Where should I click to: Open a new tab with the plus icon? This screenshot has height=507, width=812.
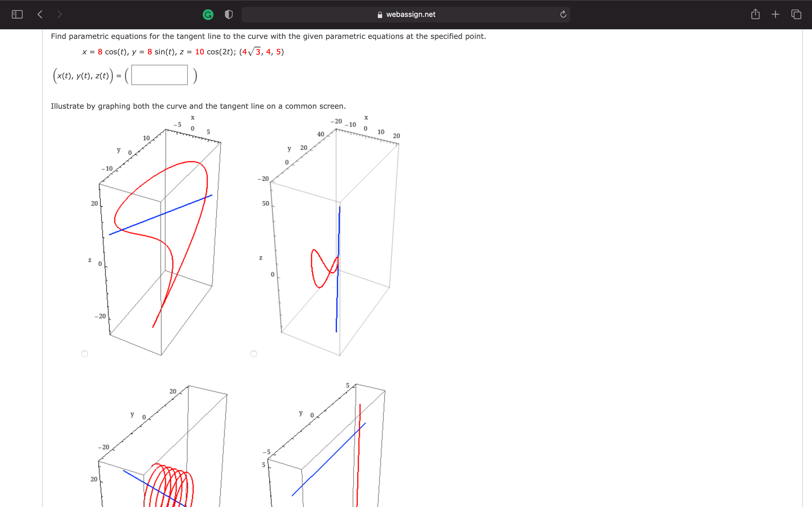[x=775, y=14]
